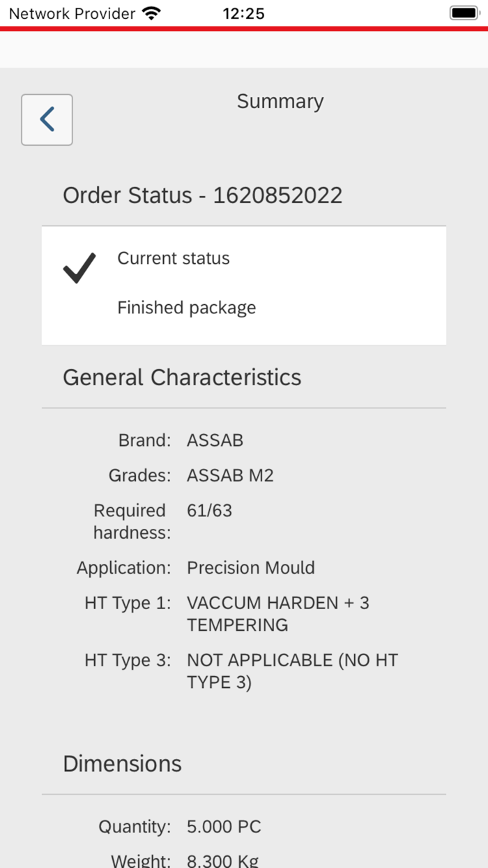This screenshot has width=488, height=868.
Task: Tap the Current status card
Action: (x=244, y=285)
